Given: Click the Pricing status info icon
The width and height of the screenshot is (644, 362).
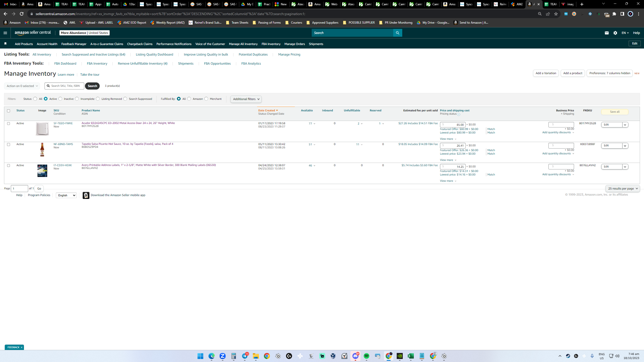Looking at the screenshot, I should click(x=459, y=114).
